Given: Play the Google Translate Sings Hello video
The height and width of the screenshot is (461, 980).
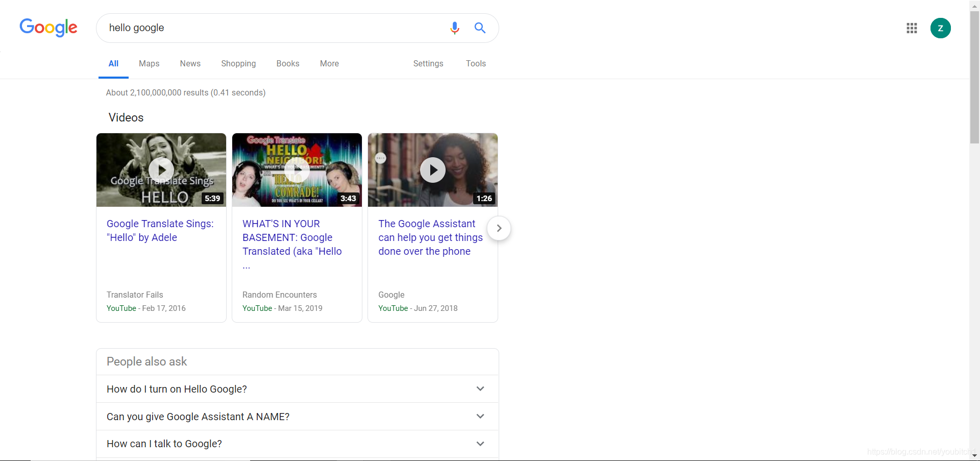Looking at the screenshot, I should [x=161, y=170].
